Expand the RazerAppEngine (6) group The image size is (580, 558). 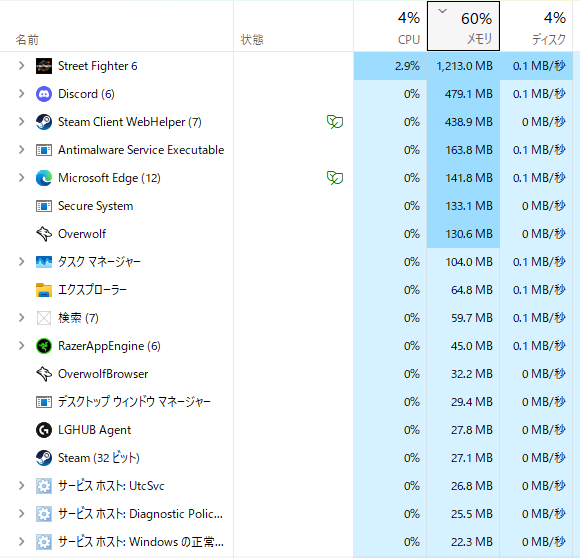[x=21, y=346]
